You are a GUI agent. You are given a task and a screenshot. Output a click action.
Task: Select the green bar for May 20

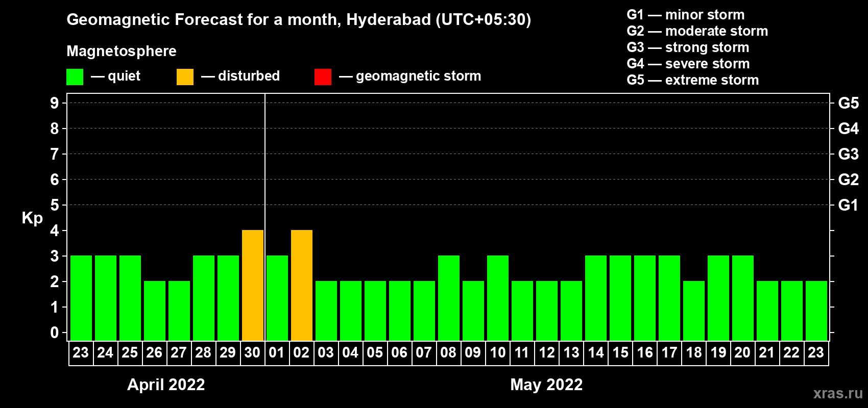pos(743,298)
